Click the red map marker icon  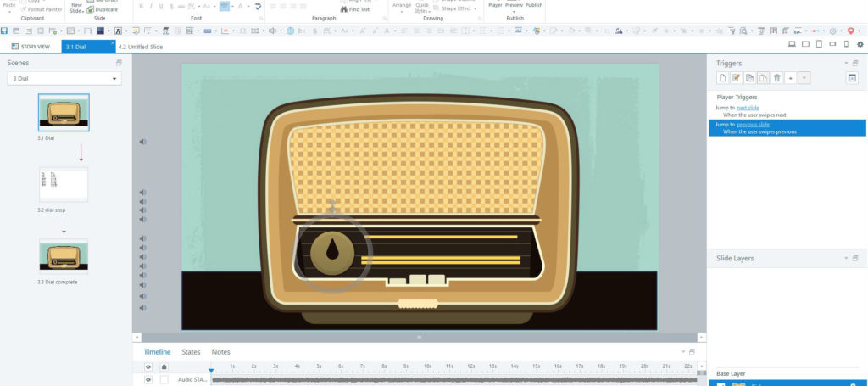pos(851,31)
